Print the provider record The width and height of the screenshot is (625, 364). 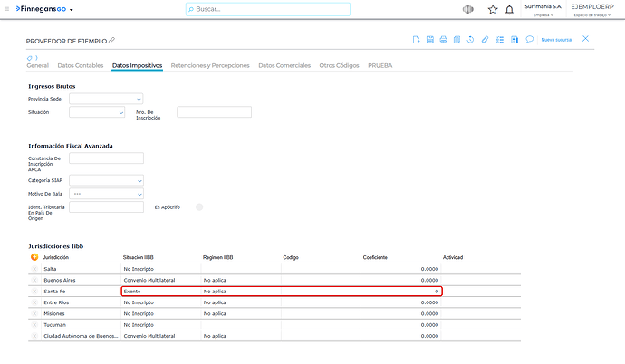[443, 40]
